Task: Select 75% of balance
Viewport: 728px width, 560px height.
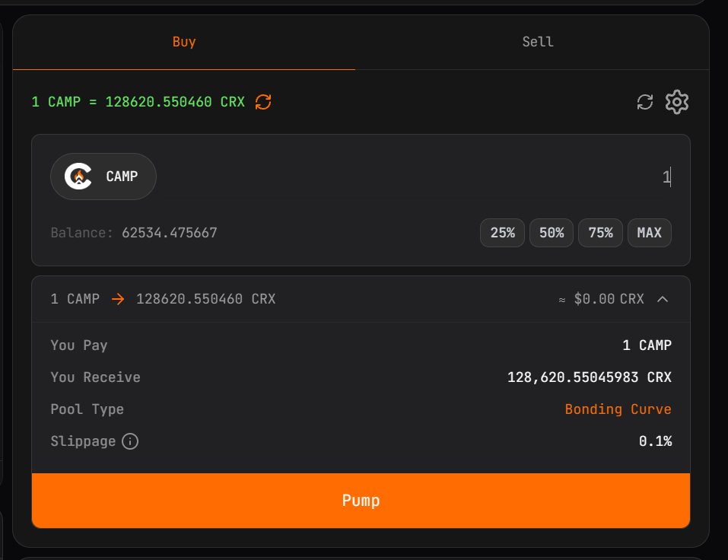Action: coord(600,233)
